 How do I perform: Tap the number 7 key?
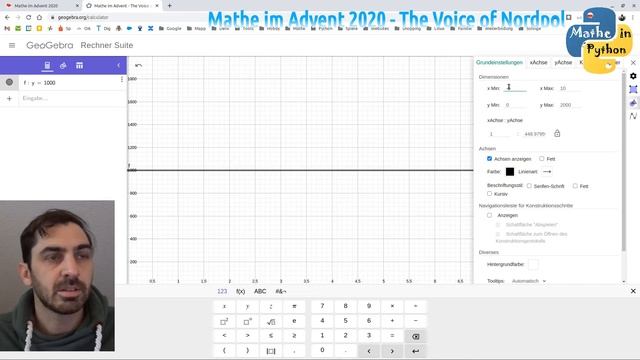point(322,306)
